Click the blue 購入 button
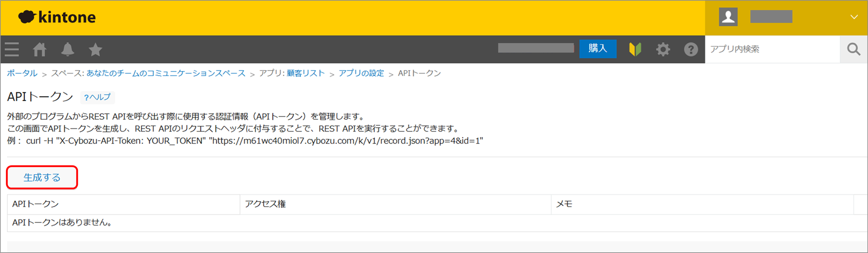868x253 pixels. [x=598, y=48]
